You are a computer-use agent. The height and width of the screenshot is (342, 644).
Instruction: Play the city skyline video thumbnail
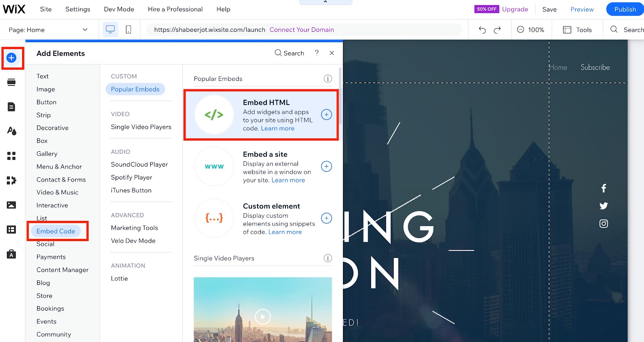point(263,316)
